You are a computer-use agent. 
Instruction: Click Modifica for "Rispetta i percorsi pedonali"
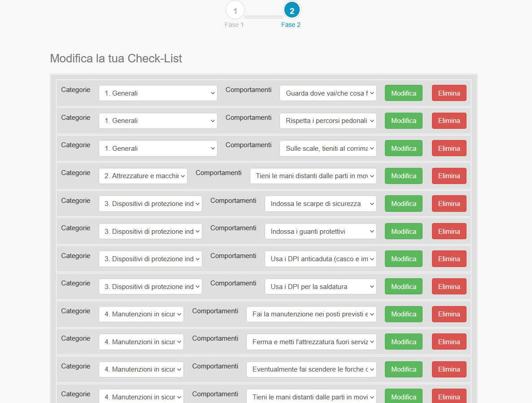(403, 121)
